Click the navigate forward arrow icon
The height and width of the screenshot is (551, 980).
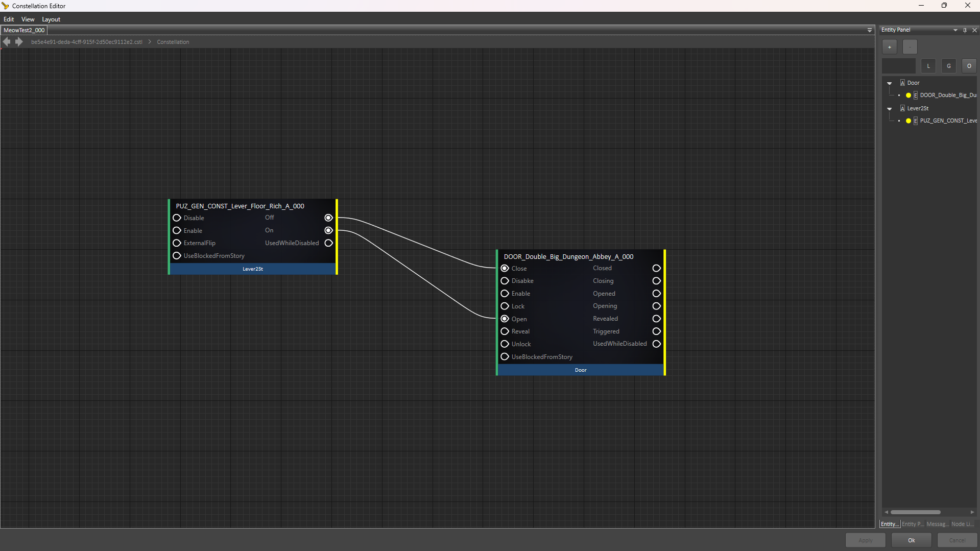click(19, 42)
